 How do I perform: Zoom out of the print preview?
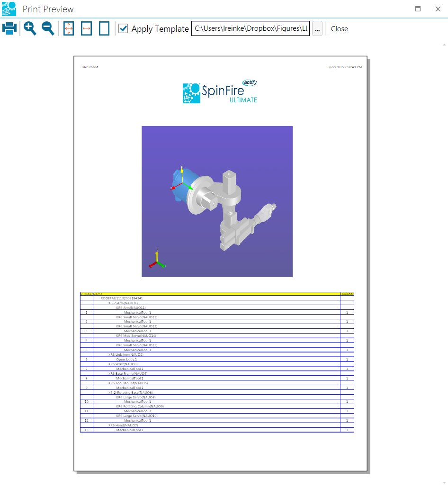coord(47,28)
